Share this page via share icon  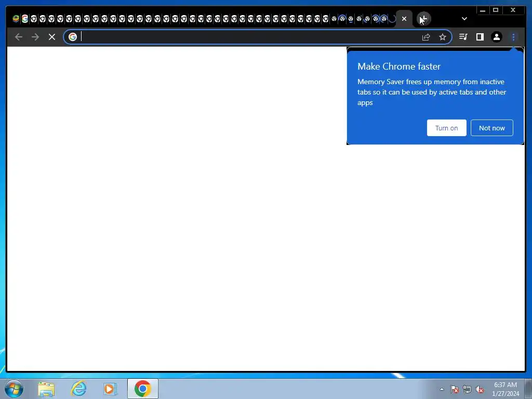(426, 37)
